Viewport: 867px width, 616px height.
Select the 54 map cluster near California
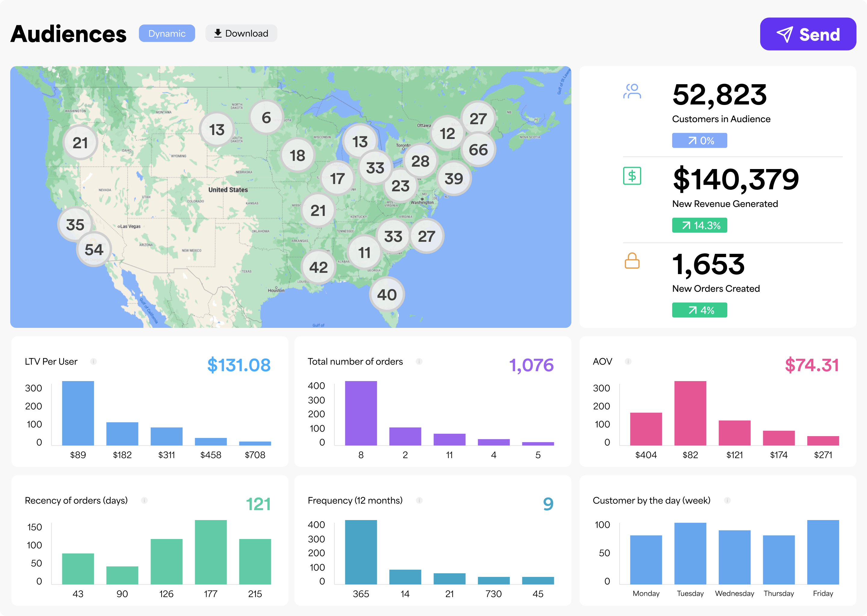pos(94,250)
